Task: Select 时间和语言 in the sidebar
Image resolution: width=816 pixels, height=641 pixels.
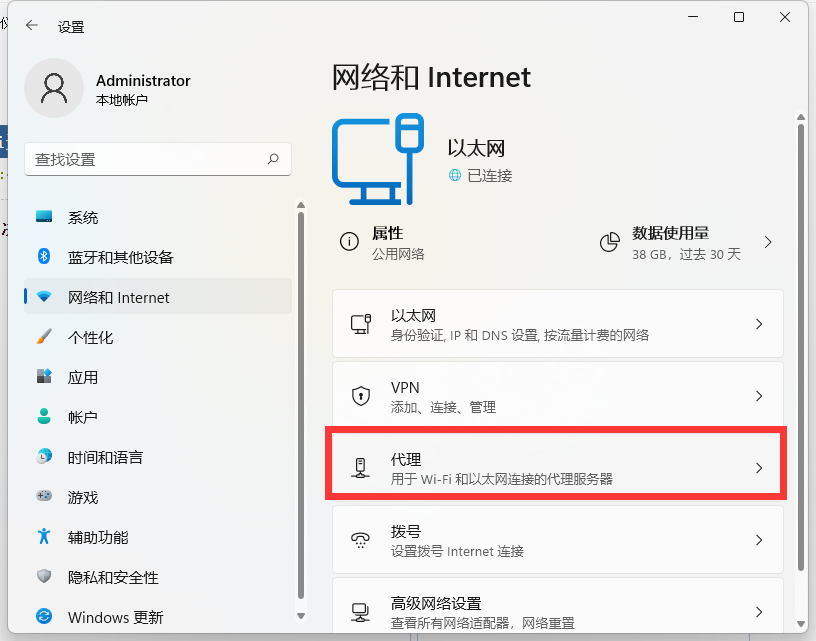Action: coord(158,457)
